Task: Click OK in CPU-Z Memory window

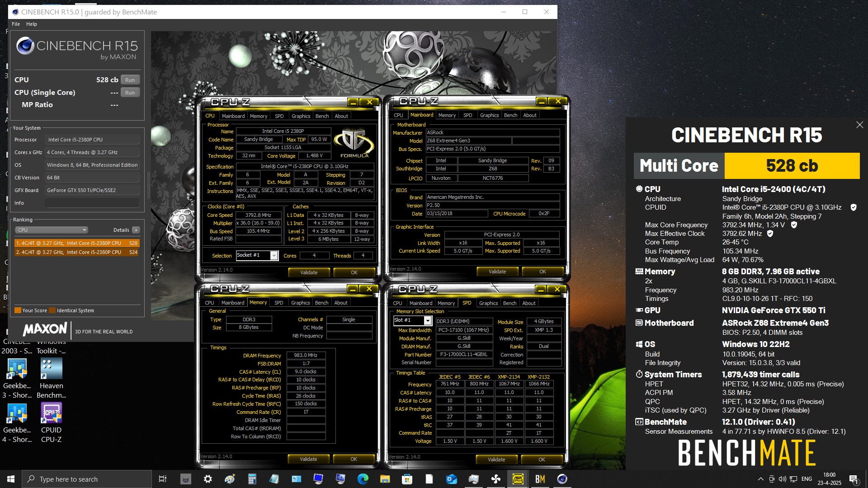Action: [354, 459]
